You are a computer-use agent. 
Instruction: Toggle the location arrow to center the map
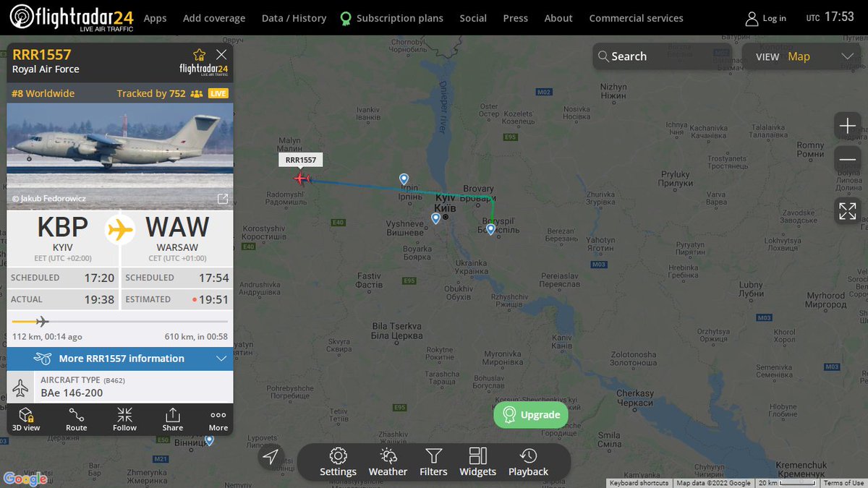[x=271, y=456]
